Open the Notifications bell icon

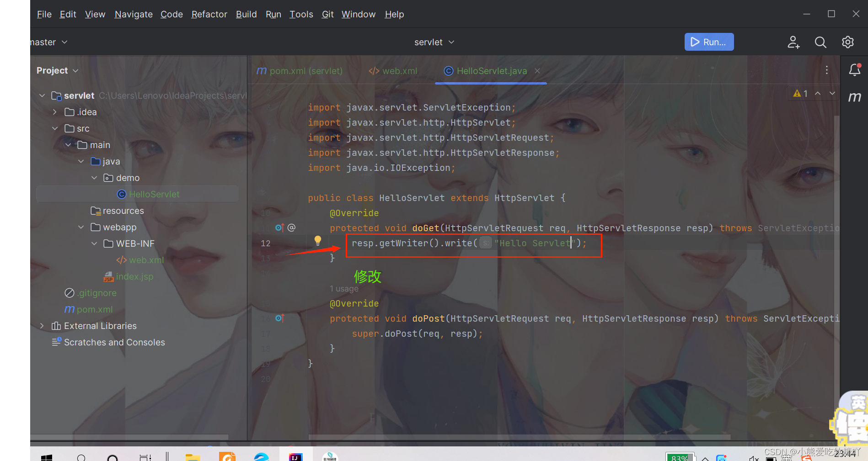(x=855, y=69)
